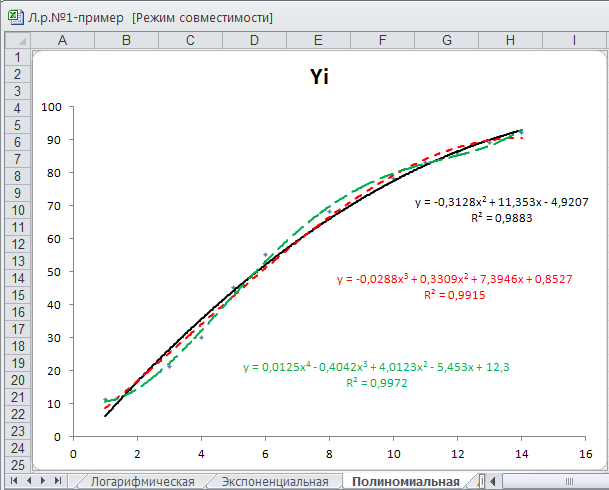609x490 pixels.
Task: Click the horizontal scrollbar left arrow
Action: 493,481
